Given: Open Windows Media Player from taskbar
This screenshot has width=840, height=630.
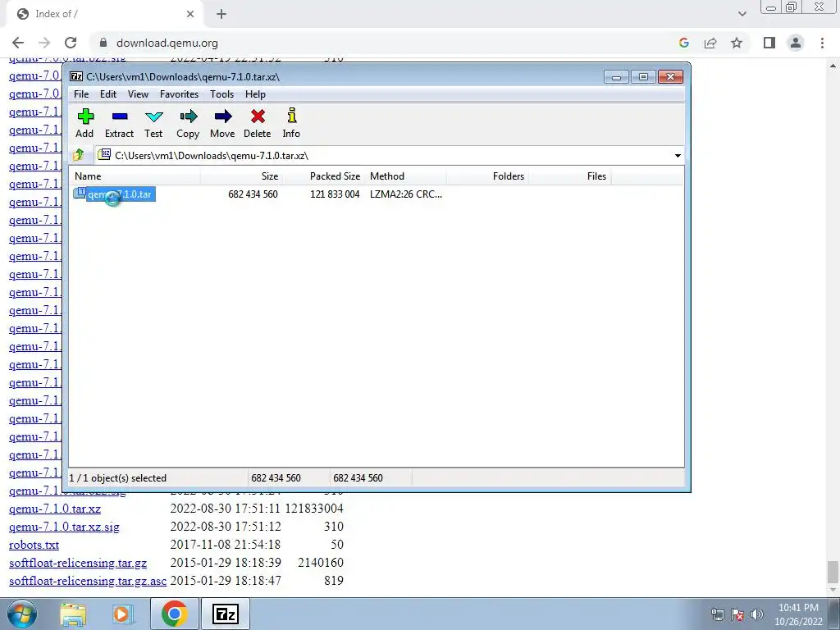Looking at the screenshot, I should point(122,614).
